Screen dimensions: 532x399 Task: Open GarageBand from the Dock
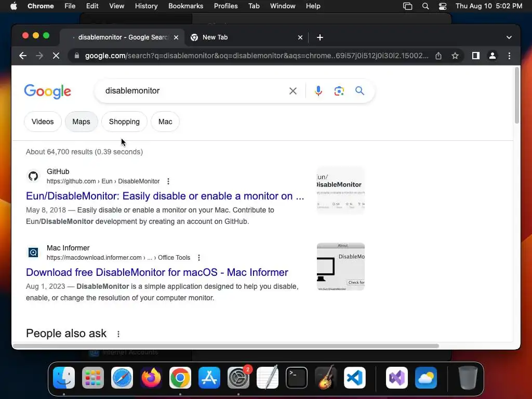click(326, 378)
